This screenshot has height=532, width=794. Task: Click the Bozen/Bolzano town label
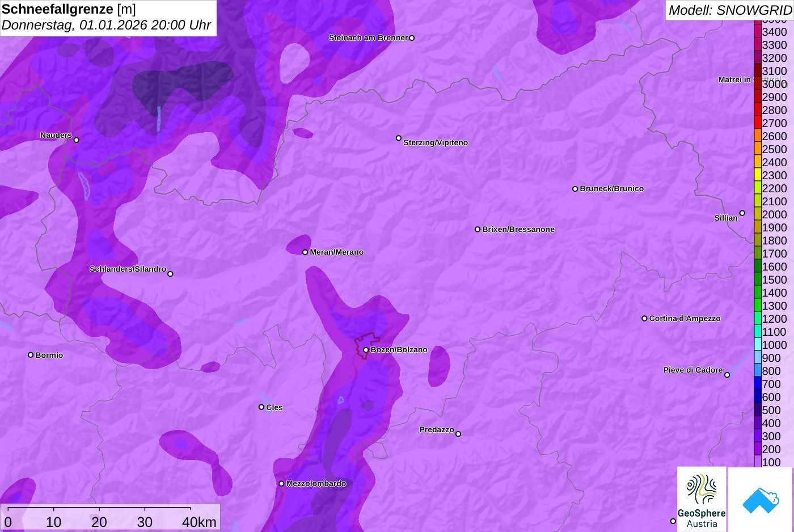click(x=399, y=350)
